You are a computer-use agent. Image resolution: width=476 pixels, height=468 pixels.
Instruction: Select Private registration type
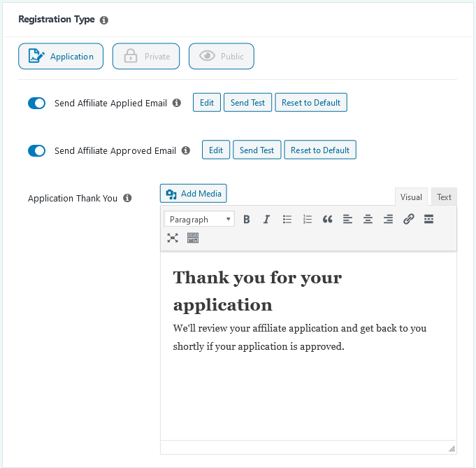pos(146,56)
